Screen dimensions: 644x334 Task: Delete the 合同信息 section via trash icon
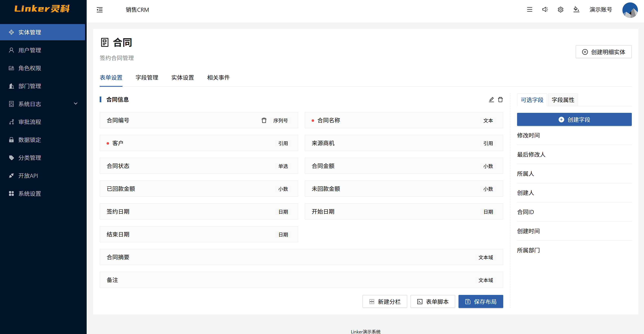click(x=500, y=100)
